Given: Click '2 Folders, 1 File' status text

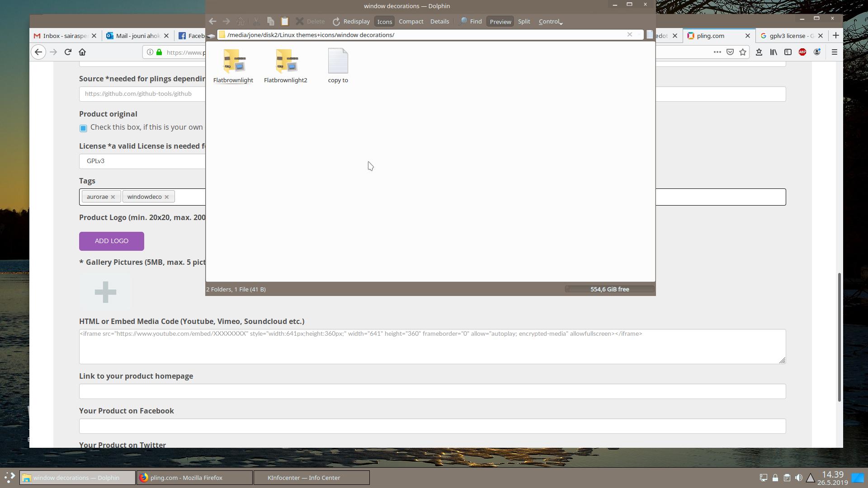Looking at the screenshot, I should tap(236, 289).
